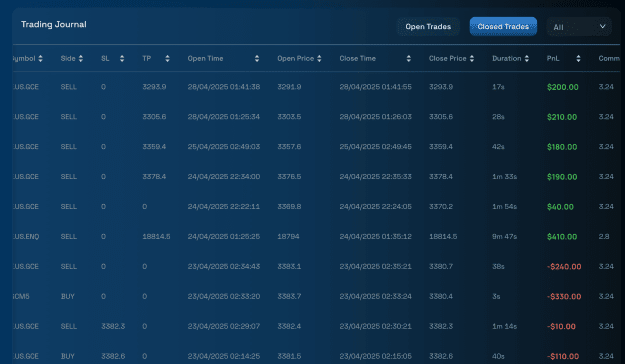Click the Duration column header label

[x=507, y=59]
